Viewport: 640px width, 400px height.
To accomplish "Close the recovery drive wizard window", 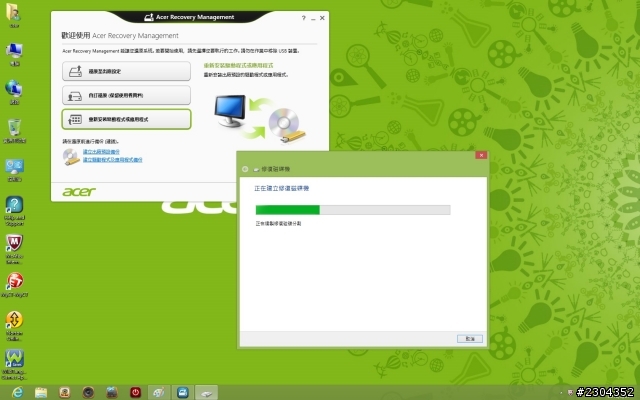I will [x=481, y=155].
